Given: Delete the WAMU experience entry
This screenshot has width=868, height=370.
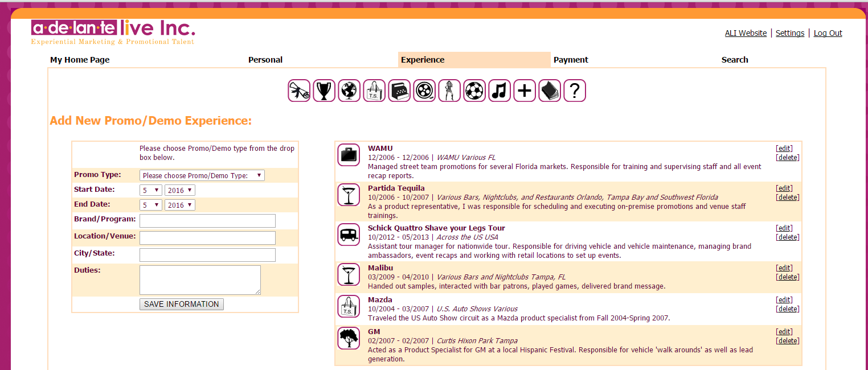Looking at the screenshot, I should tap(788, 158).
